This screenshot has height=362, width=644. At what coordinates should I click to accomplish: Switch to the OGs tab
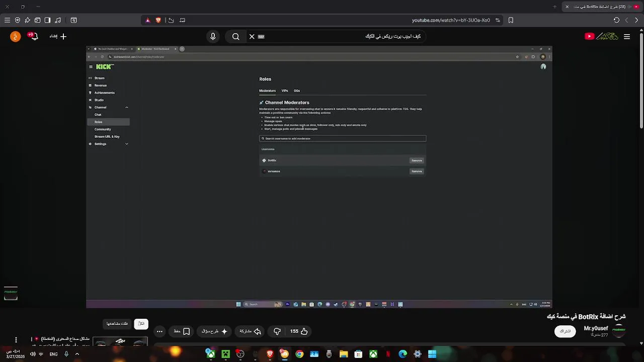click(297, 90)
